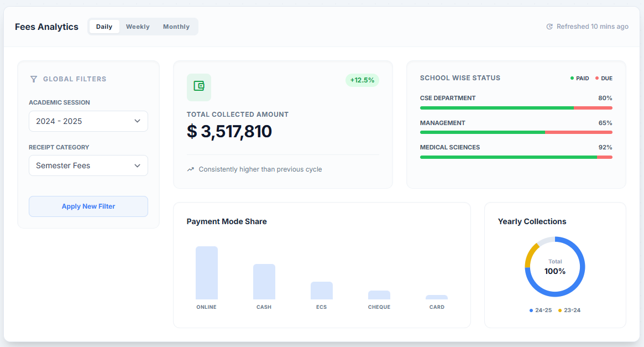Click the Medical Sciences progress bar

click(x=516, y=157)
